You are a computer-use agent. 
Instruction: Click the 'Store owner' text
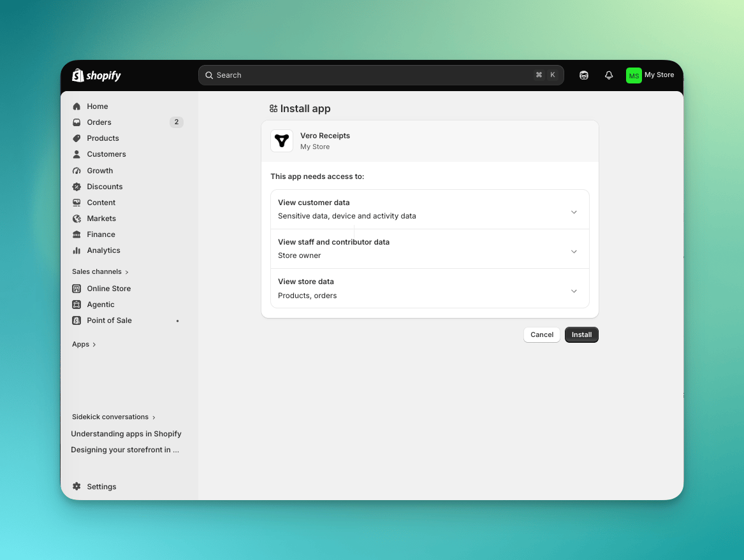pyautogui.click(x=300, y=255)
